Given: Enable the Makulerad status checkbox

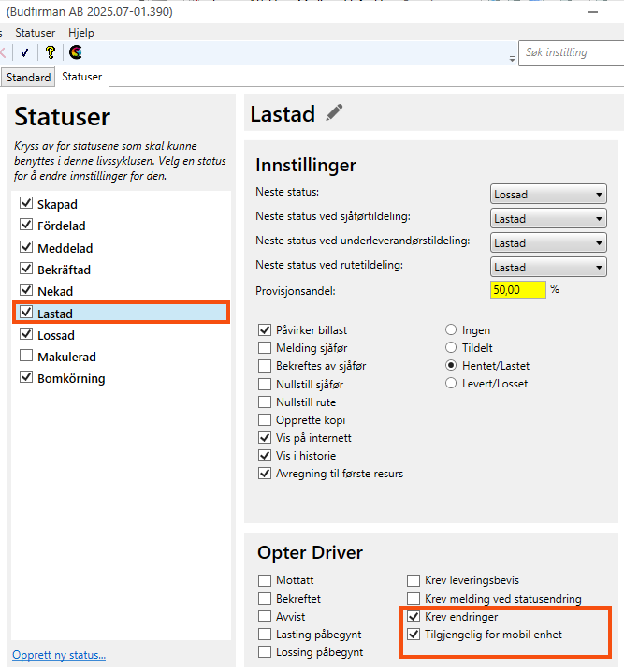Looking at the screenshot, I should 26,357.
